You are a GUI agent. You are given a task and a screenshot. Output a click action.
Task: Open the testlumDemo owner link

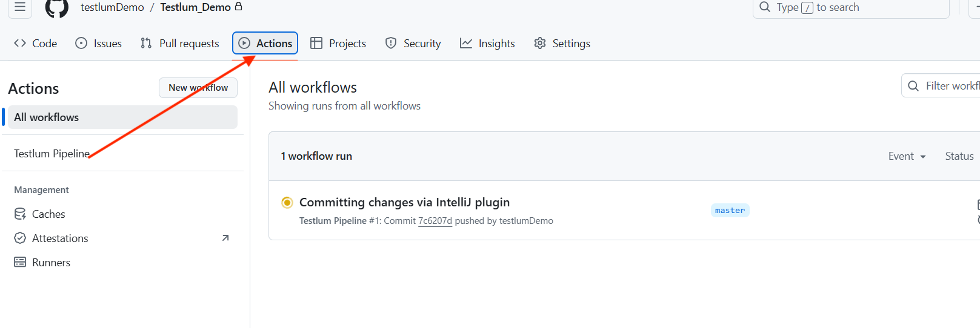112,7
